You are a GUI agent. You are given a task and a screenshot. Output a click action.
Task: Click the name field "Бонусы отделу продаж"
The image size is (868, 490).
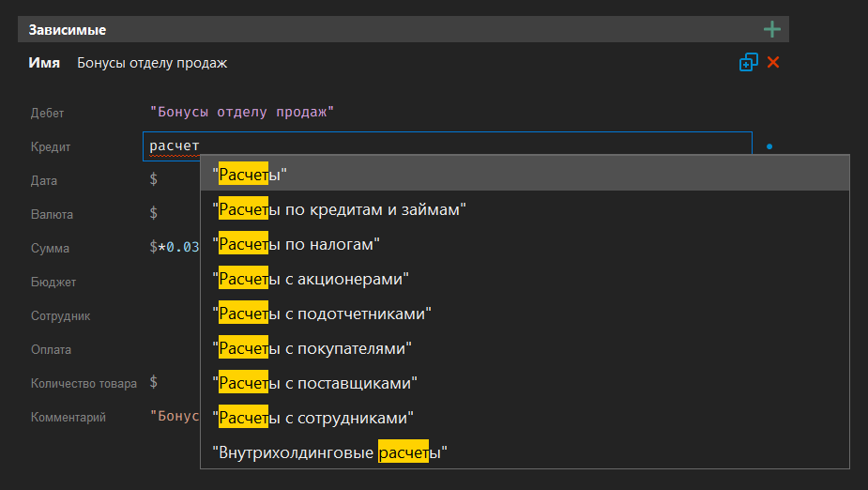click(x=152, y=64)
